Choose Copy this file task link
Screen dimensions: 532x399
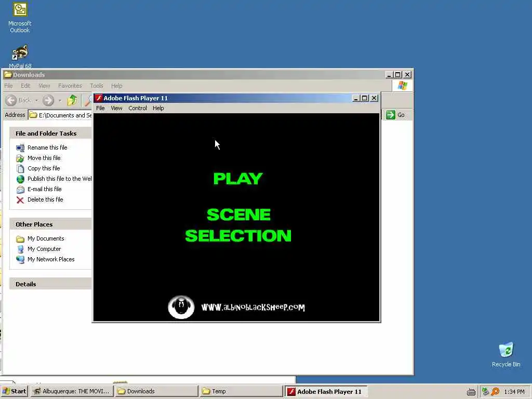pyautogui.click(x=44, y=168)
